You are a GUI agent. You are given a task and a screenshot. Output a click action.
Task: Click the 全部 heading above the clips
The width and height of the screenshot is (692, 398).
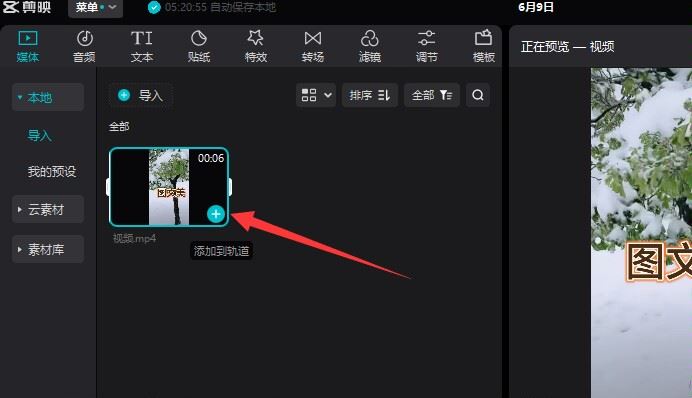pos(119,127)
